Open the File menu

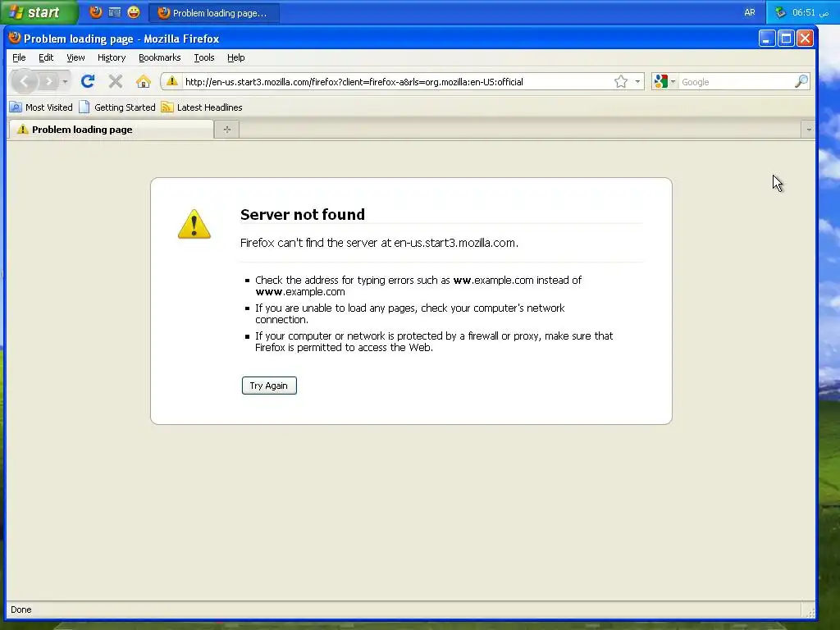(x=19, y=57)
